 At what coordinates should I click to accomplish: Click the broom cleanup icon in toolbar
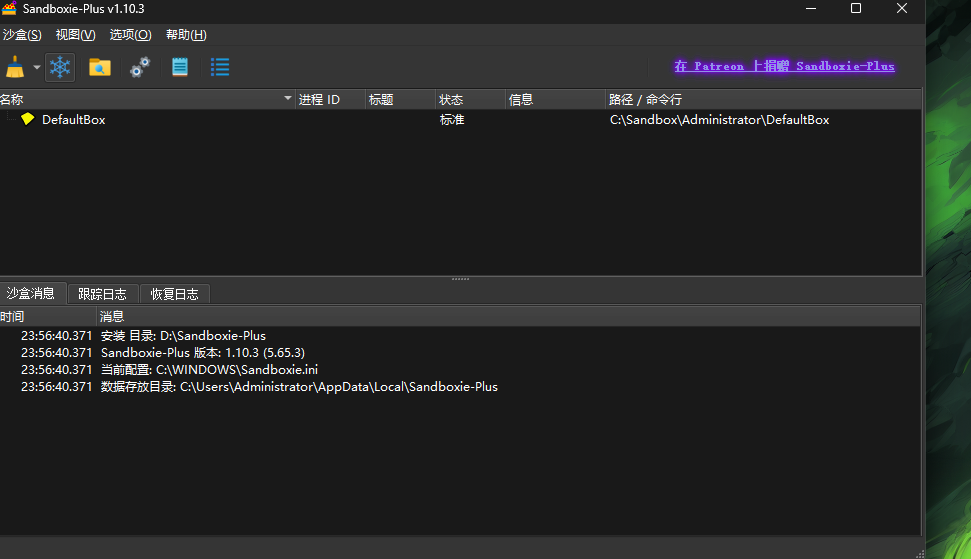click(x=15, y=67)
